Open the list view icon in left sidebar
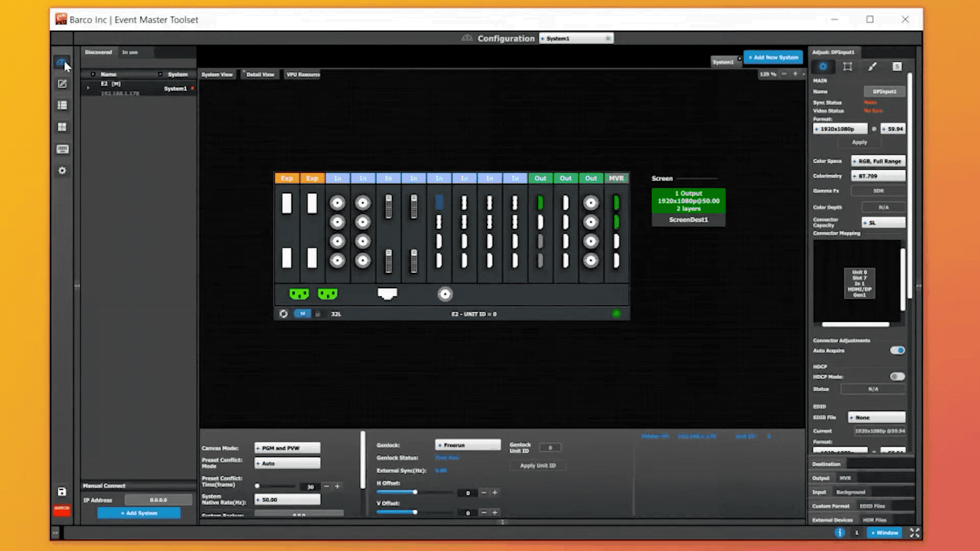Screen dimensions: 980x551 pyautogui.click(x=62, y=105)
